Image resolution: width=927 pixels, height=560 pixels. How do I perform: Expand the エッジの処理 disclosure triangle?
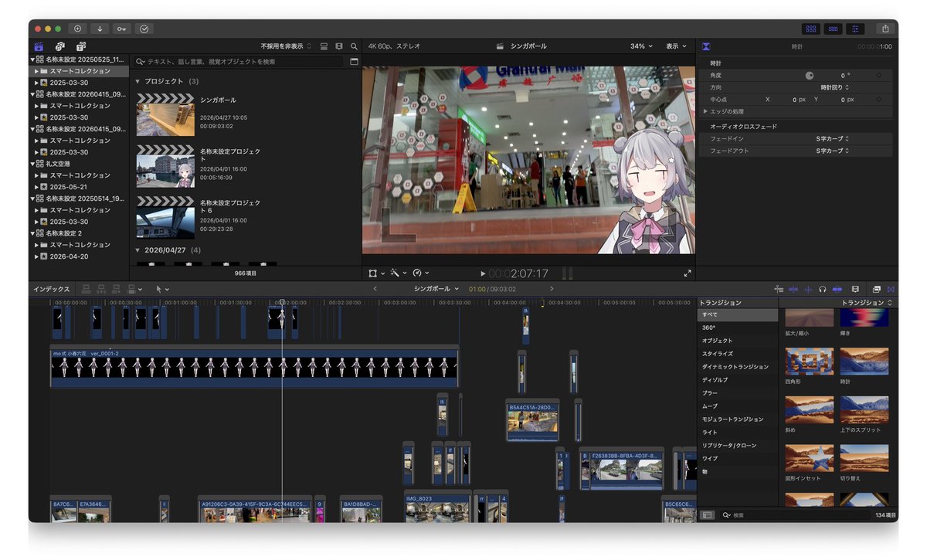705,111
